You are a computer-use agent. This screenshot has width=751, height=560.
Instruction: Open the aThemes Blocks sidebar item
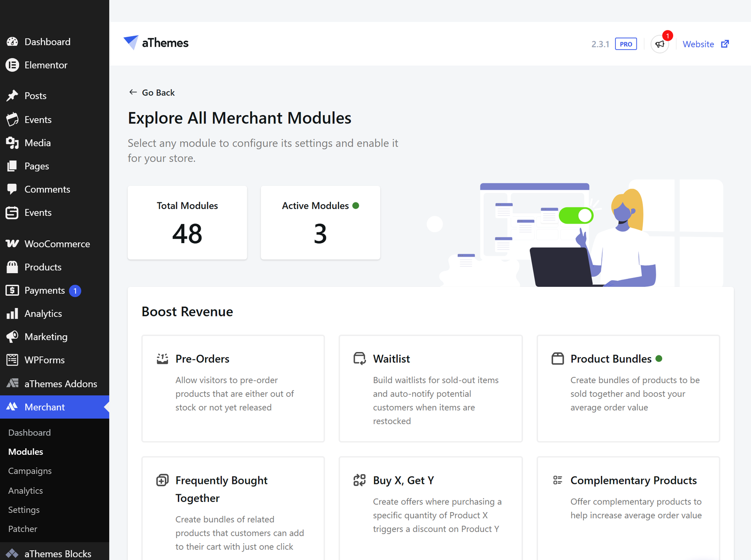pos(54,553)
